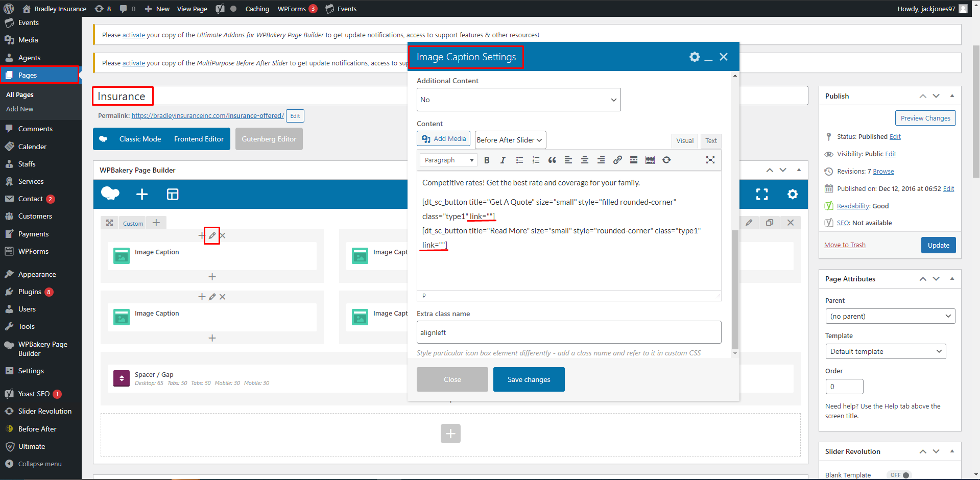
Task: Click row move handle icon beside Custom
Action: (x=109, y=223)
